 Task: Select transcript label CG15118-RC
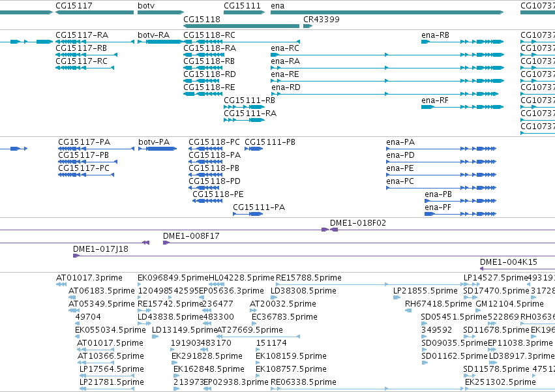point(209,35)
